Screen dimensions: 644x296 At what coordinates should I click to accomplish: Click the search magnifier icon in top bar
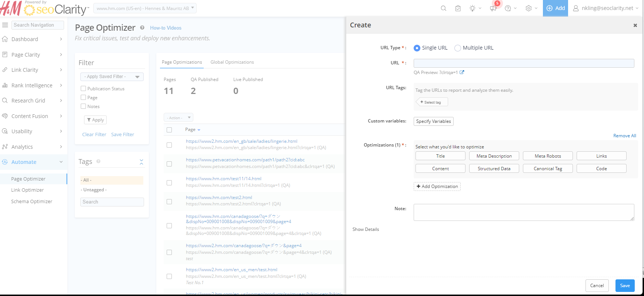pyautogui.click(x=443, y=8)
